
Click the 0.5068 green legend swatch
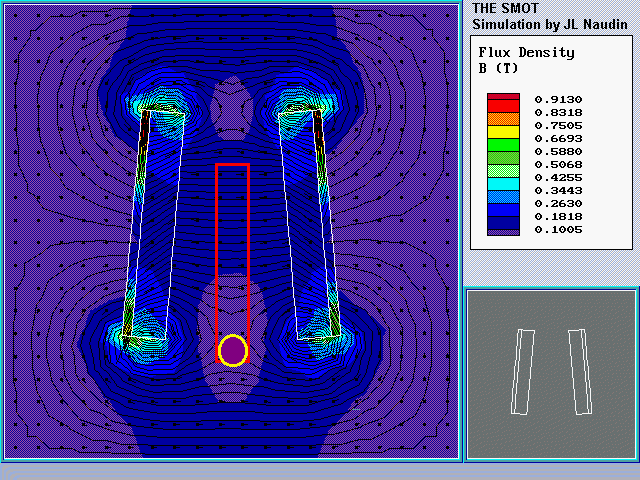click(503, 158)
